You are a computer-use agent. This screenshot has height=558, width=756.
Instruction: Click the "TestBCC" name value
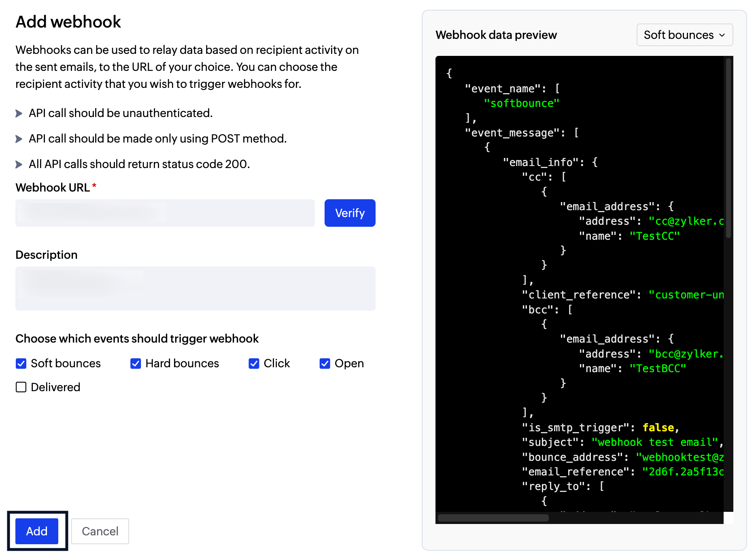point(658,368)
